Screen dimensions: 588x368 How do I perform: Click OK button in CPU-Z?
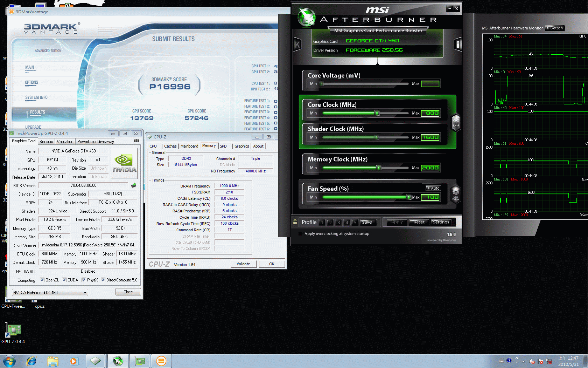272,264
